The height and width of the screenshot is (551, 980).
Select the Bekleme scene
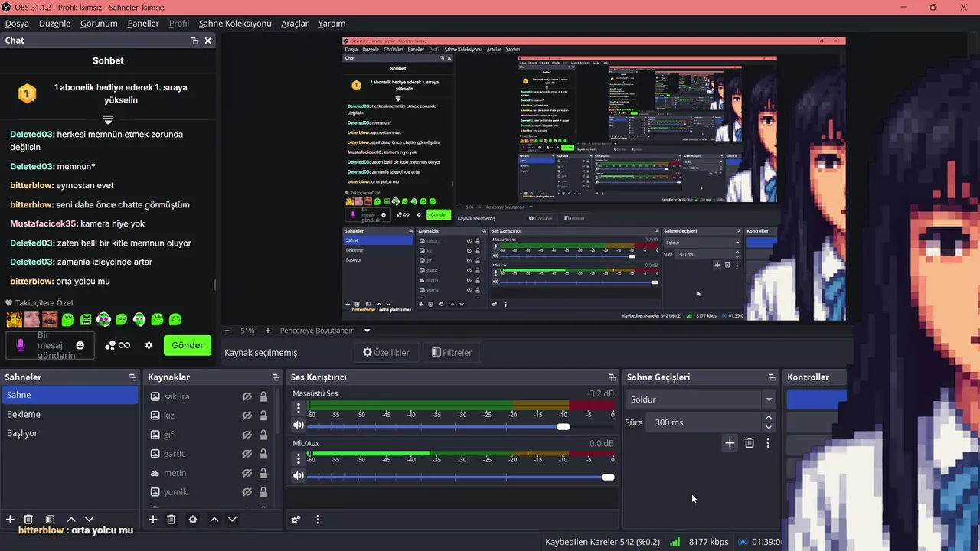click(70, 414)
